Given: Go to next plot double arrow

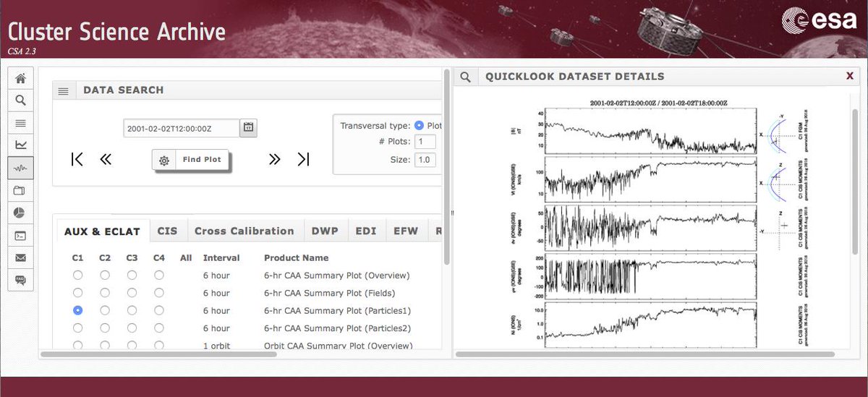Looking at the screenshot, I should click(274, 159).
